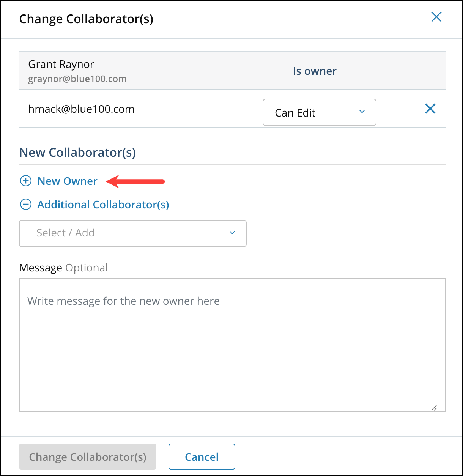The height and width of the screenshot is (476, 463).
Task: Select the Is owner label for Grant Raynor
Action: (x=314, y=71)
